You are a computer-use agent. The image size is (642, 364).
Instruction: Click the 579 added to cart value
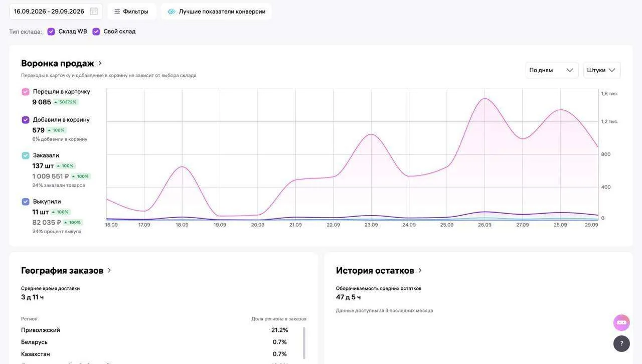point(39,130)
